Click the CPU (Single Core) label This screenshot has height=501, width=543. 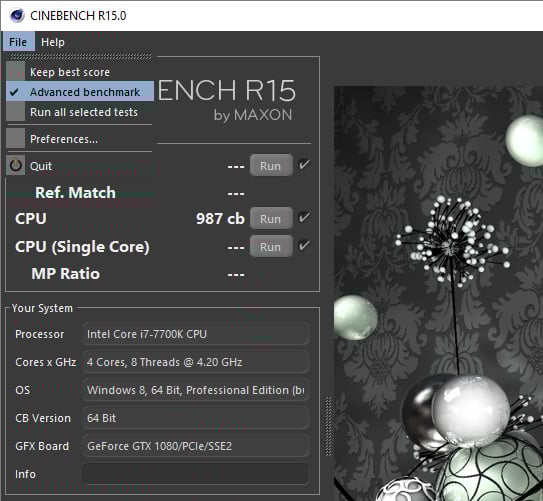pyautogui.click(x=82, y=247)
